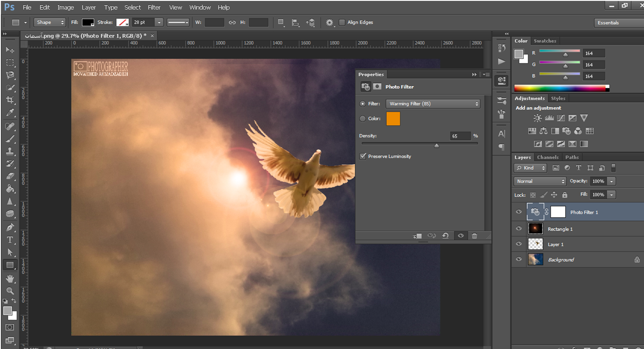The height and width of the screenshot is (349, 644).
Task: Hide the Layer 1 layer
Action: click(519, 244)
